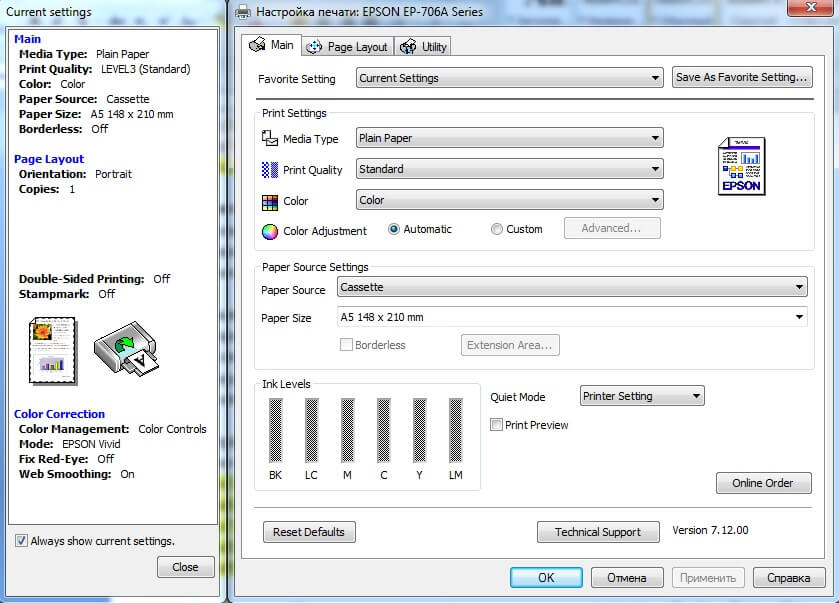Switch to the Main tab

(x=271, y=45)
